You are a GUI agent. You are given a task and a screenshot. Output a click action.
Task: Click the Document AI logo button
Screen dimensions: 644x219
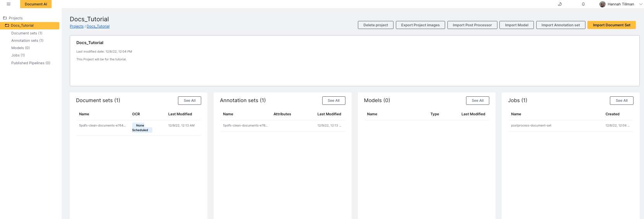pos(36,4)
